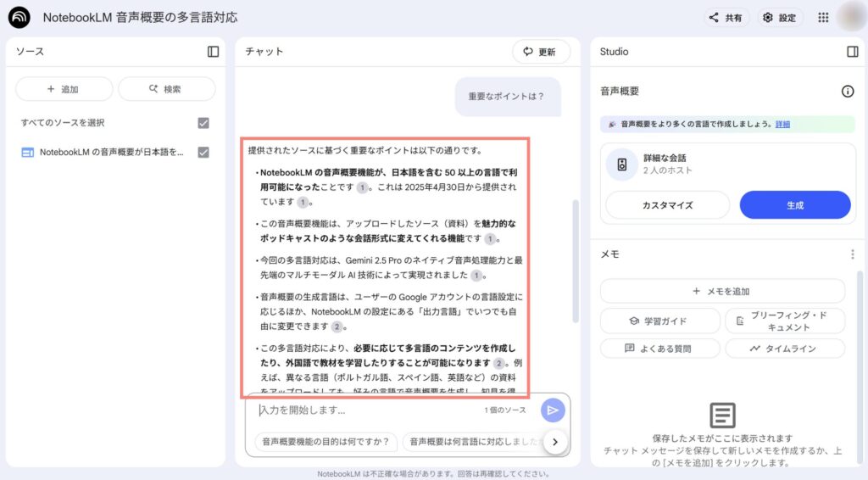Viewport: 868px width, 480px height.
Task: Create a 学習ガイド
Action: point(659,321)
